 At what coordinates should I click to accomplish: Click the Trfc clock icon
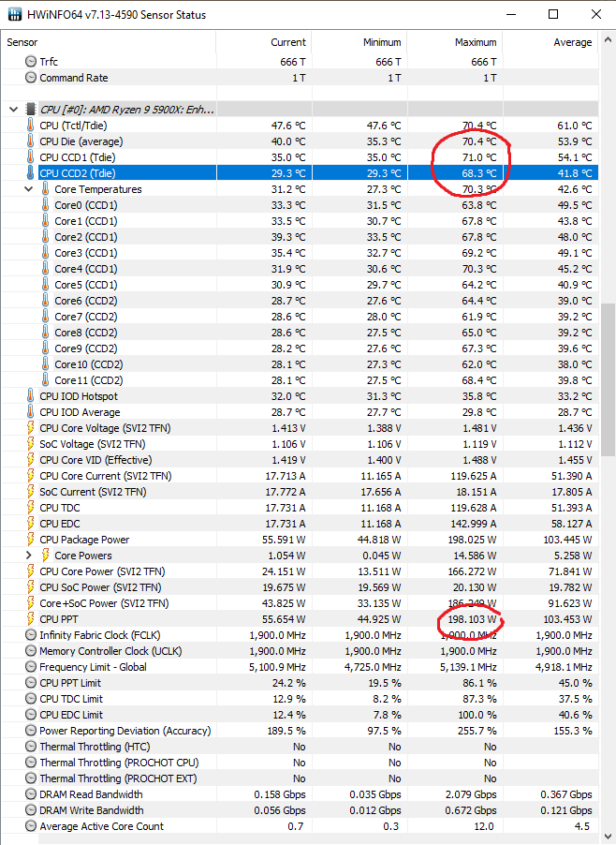(x=31, y=62)
